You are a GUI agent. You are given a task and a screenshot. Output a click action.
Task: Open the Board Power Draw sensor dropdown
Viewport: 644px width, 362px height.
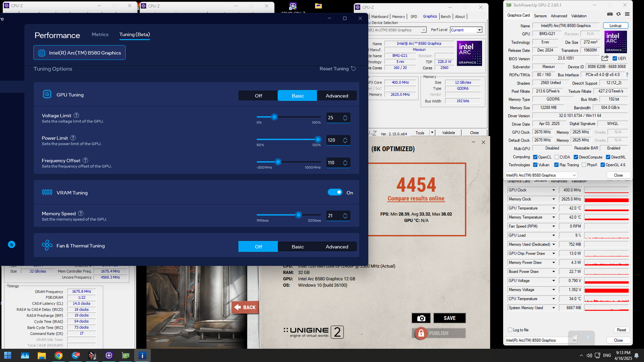pyautogui.click(x=553, y=271)
